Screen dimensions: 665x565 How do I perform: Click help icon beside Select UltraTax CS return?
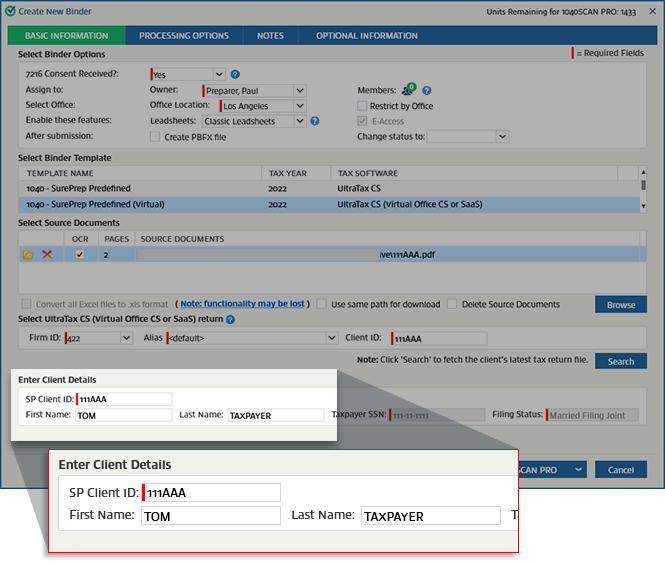coord(231,319)
